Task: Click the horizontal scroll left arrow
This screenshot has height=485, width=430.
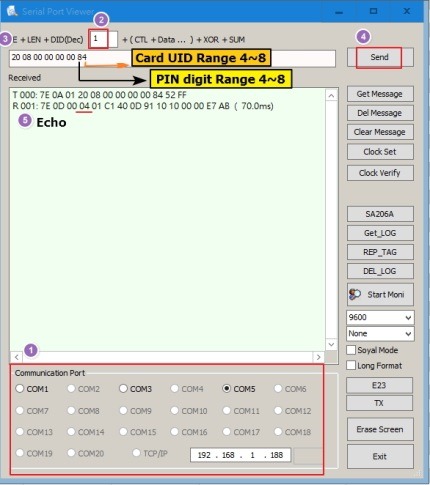Action: point(16,357)
